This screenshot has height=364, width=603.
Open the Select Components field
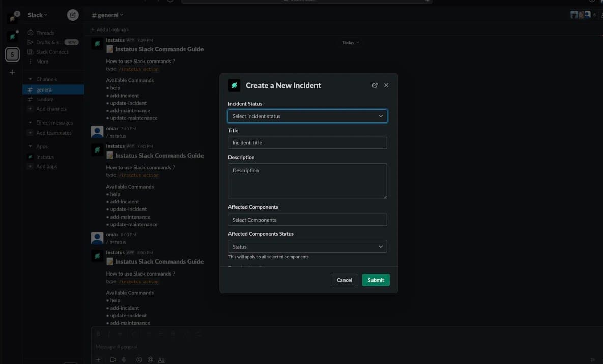pyautogui.click(x=307, y=220)
